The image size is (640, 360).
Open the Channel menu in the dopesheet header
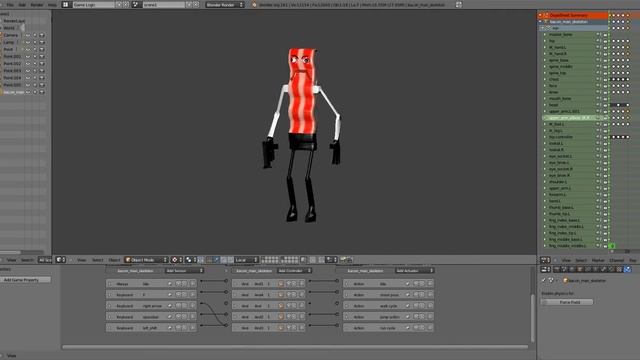pyautogui.click(x=616, y=260)
